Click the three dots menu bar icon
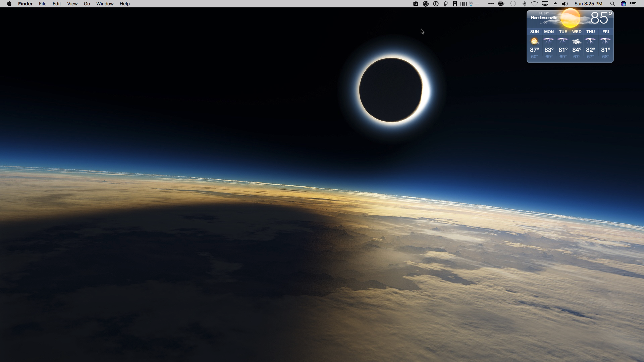Screen dimensions: 644x362 (x=491, y=4)
